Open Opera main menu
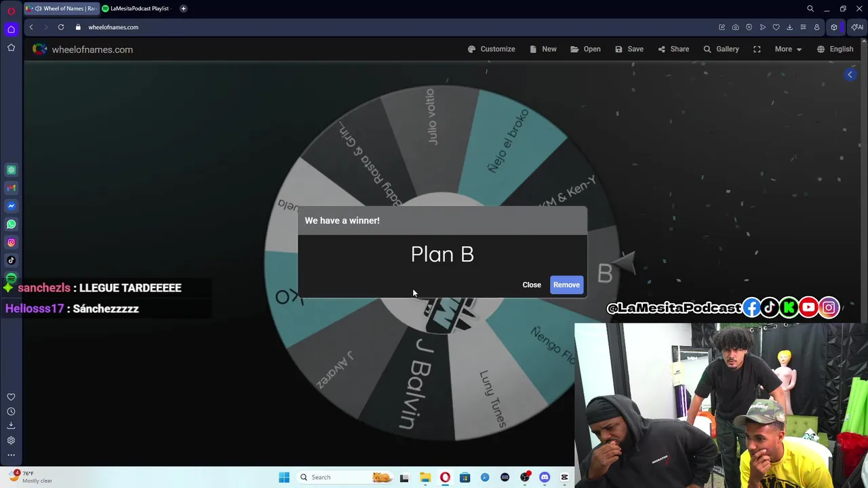Image resolution: width=868 pixels, height=488 pixels. coord(11,11)
